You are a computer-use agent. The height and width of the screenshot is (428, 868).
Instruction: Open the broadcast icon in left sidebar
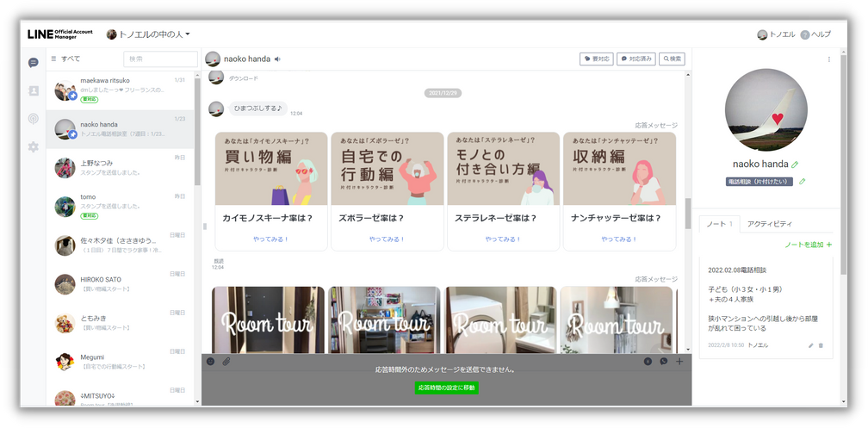pos(33,118)
